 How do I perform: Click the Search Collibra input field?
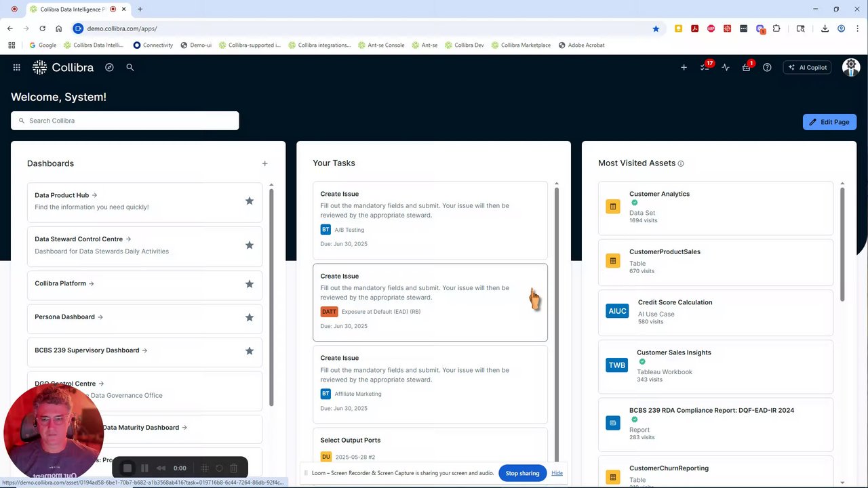tap(125, 121)
